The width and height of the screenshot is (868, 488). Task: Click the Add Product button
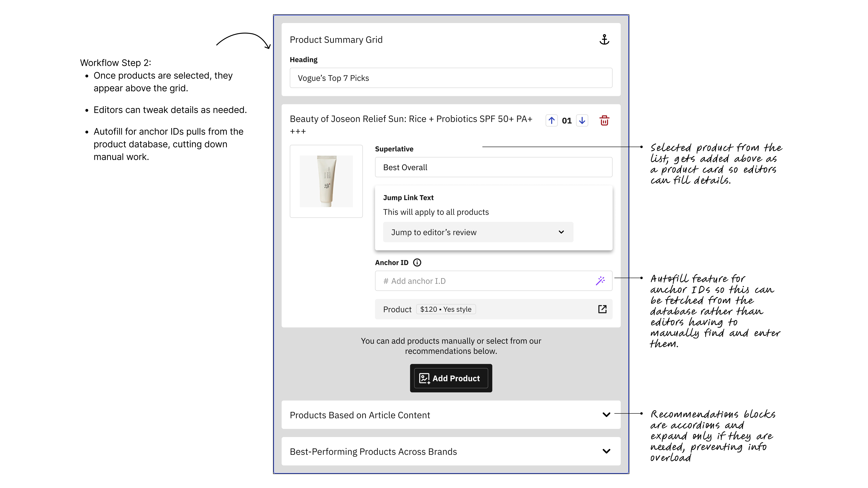pos(451,378)
